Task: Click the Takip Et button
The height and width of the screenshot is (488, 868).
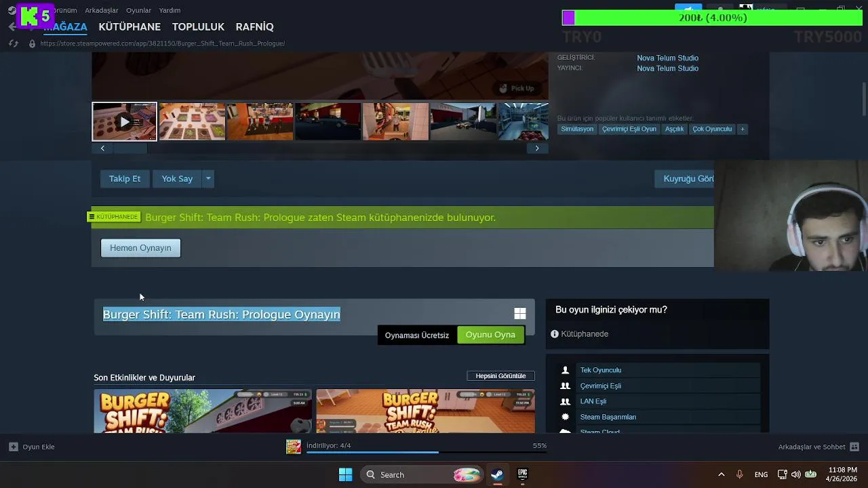Action: tap(125, 179)
